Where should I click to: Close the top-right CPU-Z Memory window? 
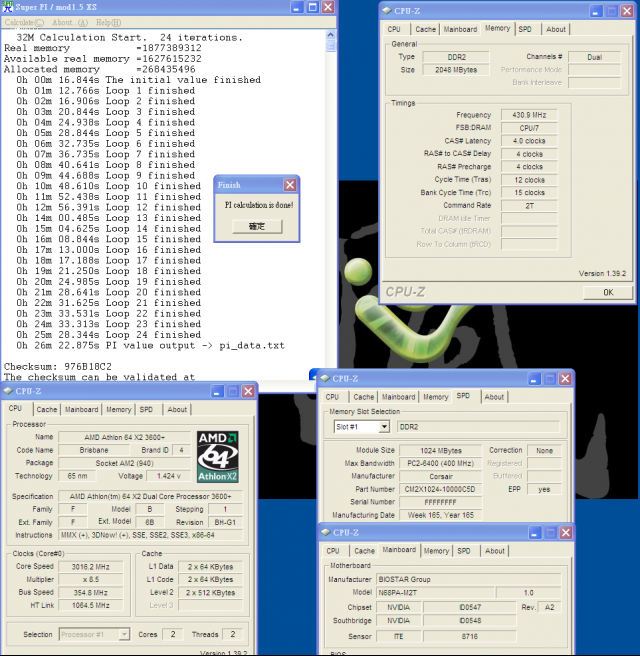point(627,11)
